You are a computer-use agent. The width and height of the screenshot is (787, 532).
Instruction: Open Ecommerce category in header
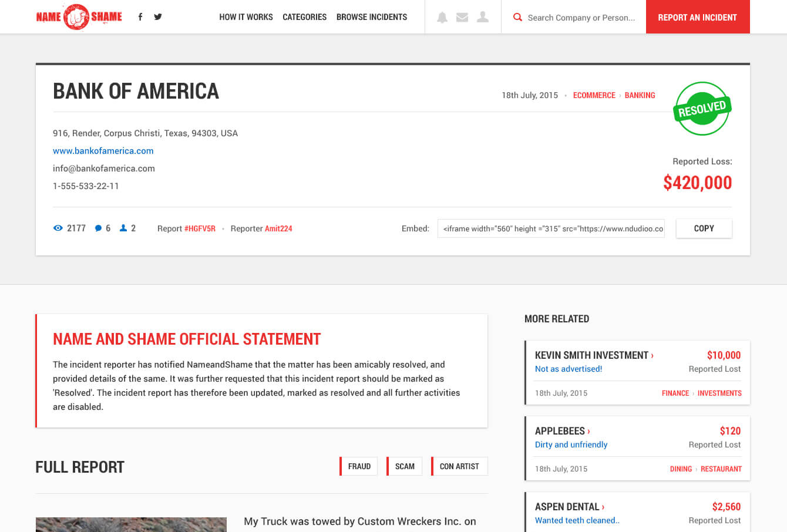pyautogui.click(x=594, y=95)
